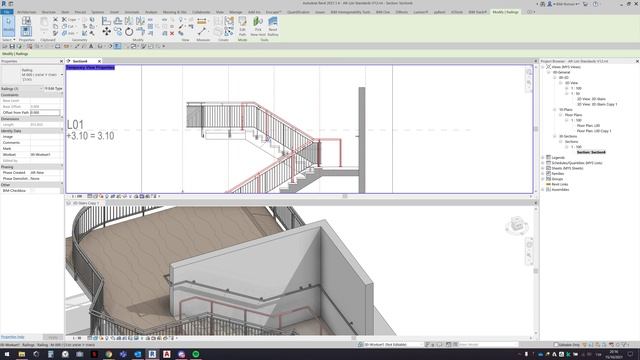Select the Section view tab
The width and height of the screenshot is (640, 360).
click(81, 61)
